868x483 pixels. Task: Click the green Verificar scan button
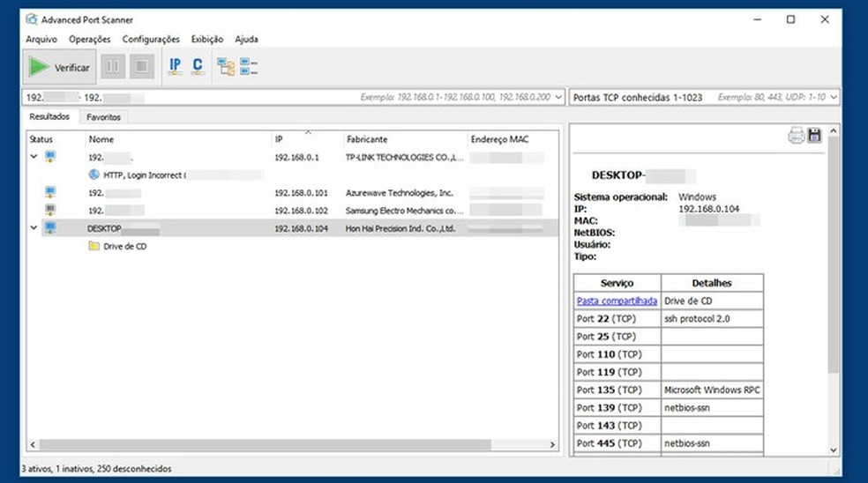58,67
